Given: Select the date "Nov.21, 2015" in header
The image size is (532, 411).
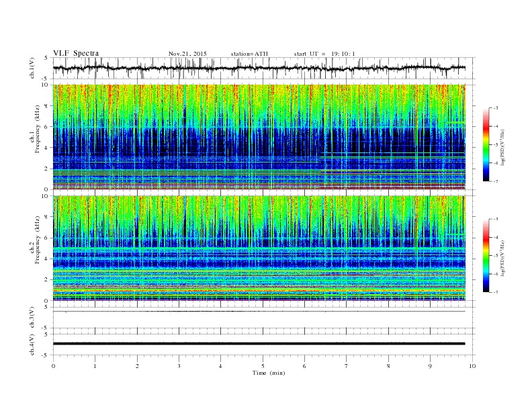Looking at the screenshot, I should [x=187, y=54].
